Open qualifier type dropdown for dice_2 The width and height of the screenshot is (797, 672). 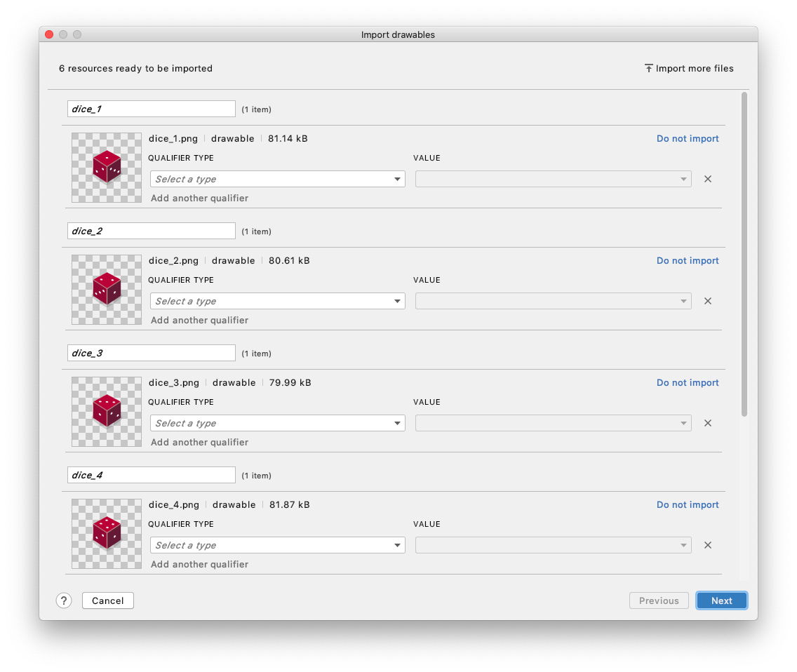click(277, 301)
